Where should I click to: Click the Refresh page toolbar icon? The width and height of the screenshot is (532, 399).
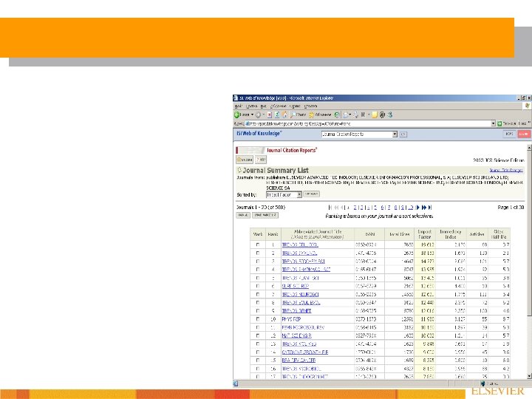click(x=277, y=115)
